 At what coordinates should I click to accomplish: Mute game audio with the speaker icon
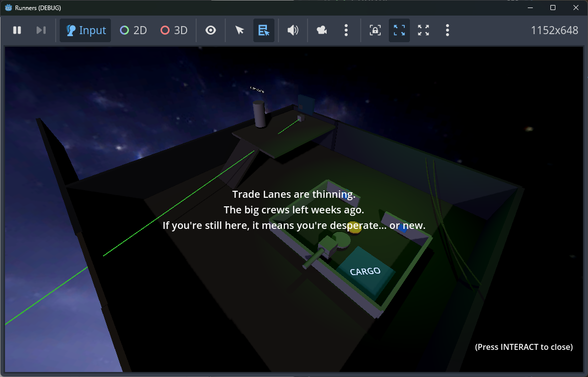292,30
